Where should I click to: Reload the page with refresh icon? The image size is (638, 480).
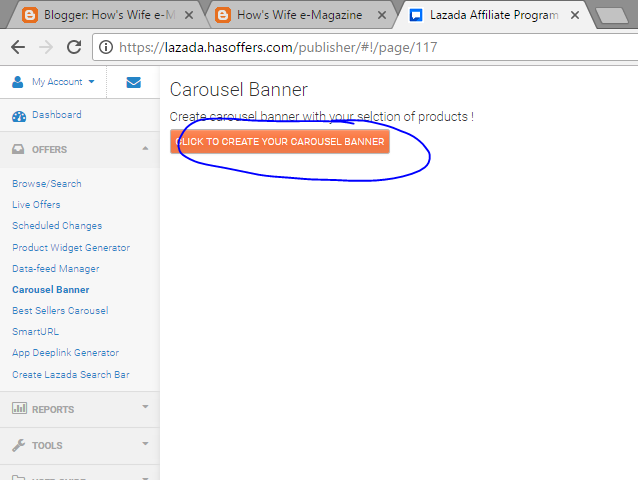click(74, 47)
